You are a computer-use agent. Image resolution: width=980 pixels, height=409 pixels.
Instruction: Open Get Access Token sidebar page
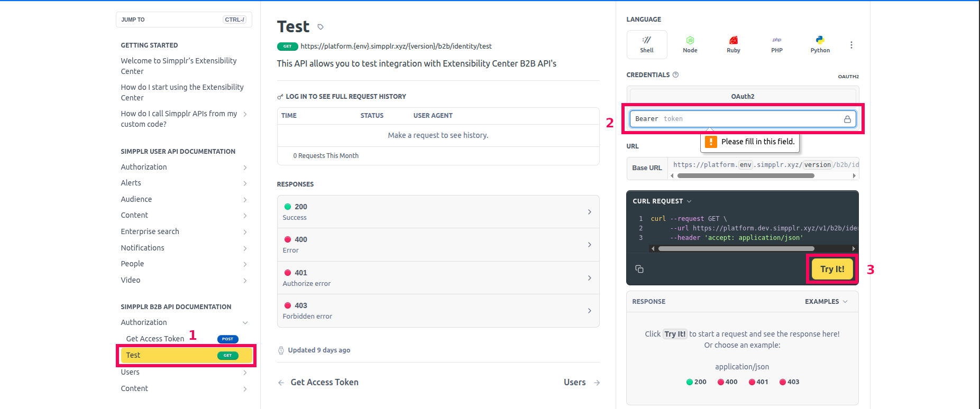pos(155,339)
